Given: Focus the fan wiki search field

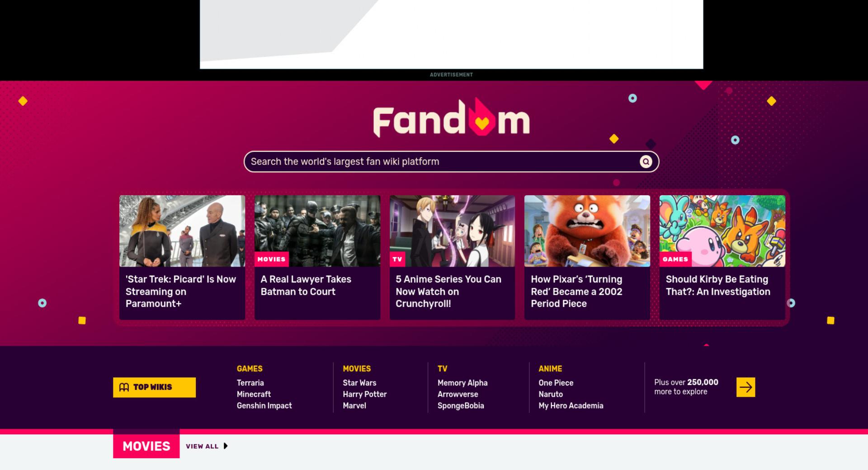Looking at the screenshot, I should click(x=443, y=162).
